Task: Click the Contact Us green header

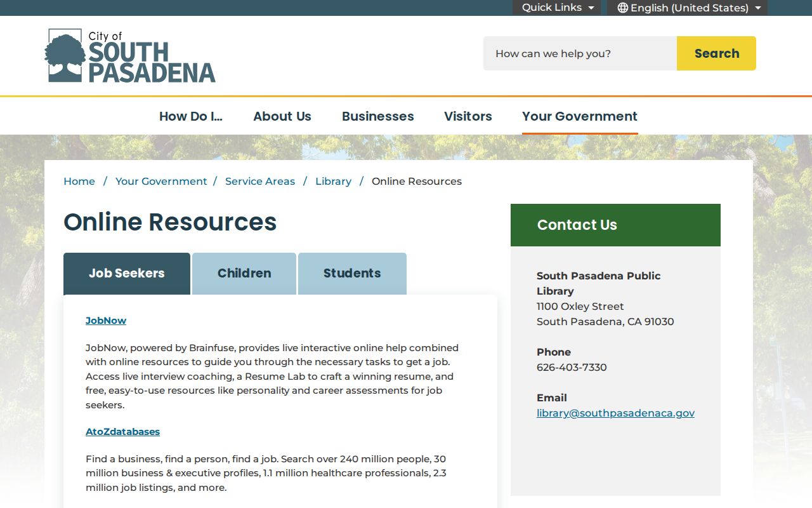Action: 615,225
